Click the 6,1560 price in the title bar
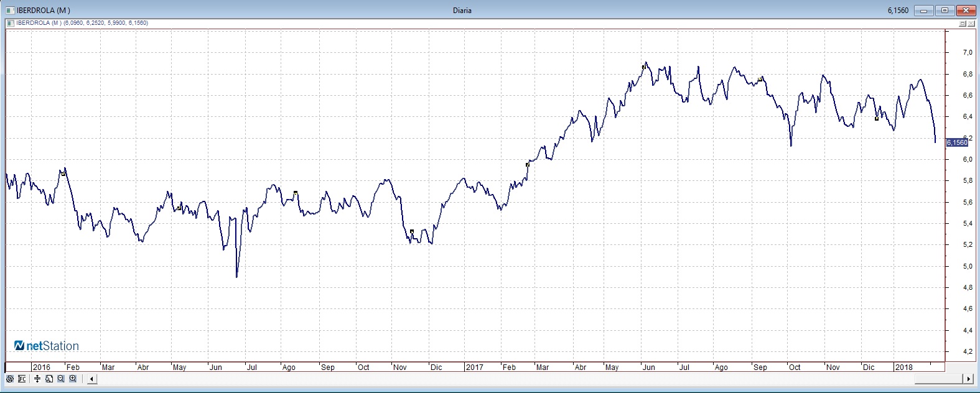 click(x=898, y=11)
